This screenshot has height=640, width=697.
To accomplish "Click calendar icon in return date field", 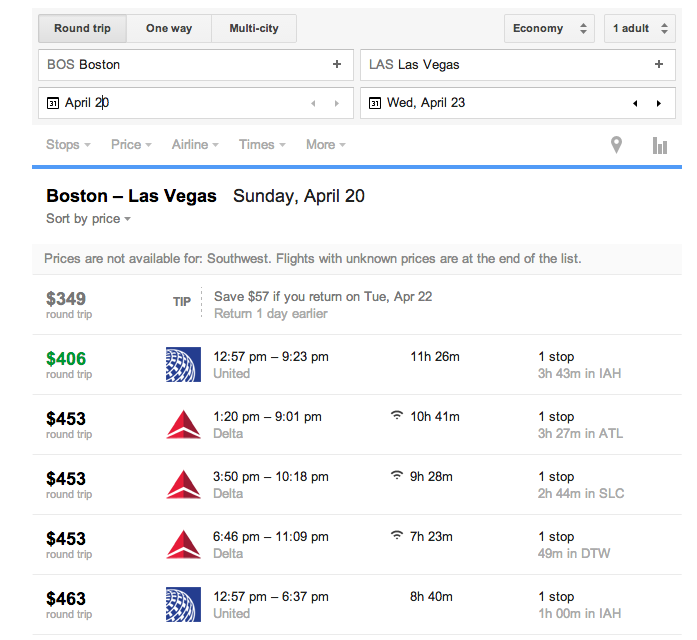I will 375,103.
